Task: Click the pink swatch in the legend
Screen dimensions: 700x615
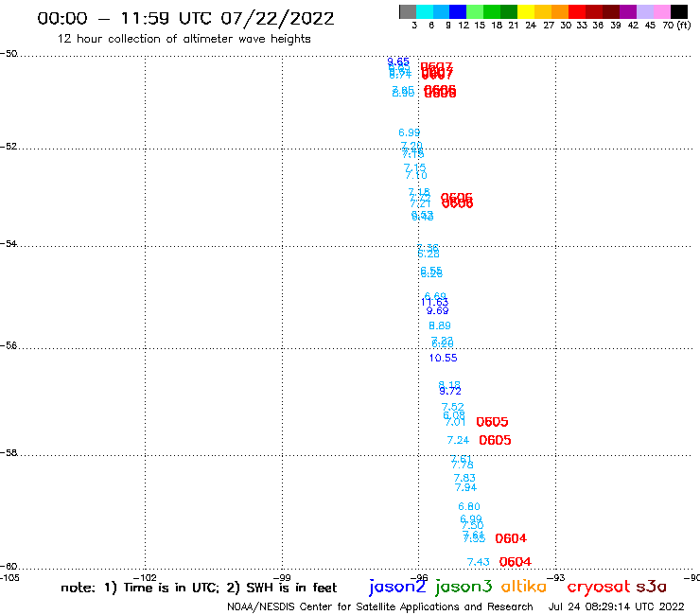Action: click(x=662, y=11)
